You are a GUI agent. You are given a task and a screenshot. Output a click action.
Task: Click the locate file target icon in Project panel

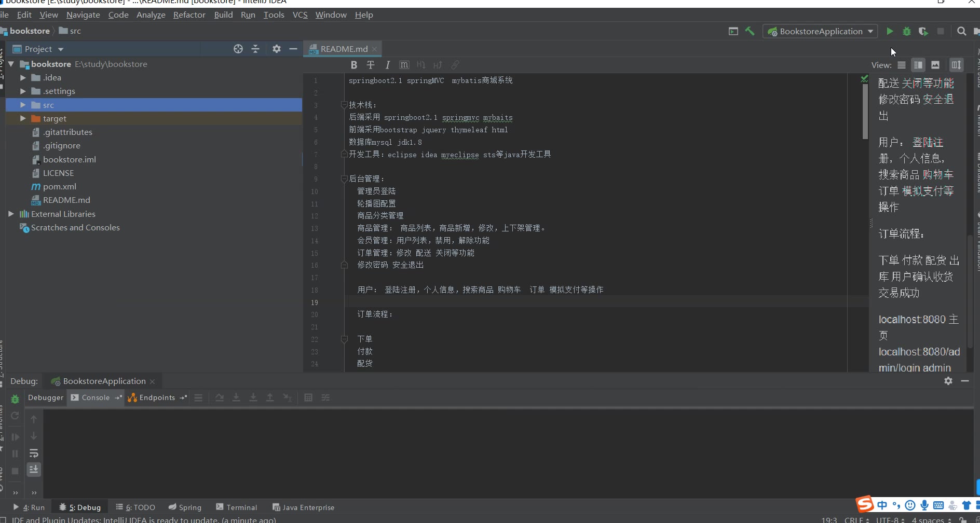(238, 49)
